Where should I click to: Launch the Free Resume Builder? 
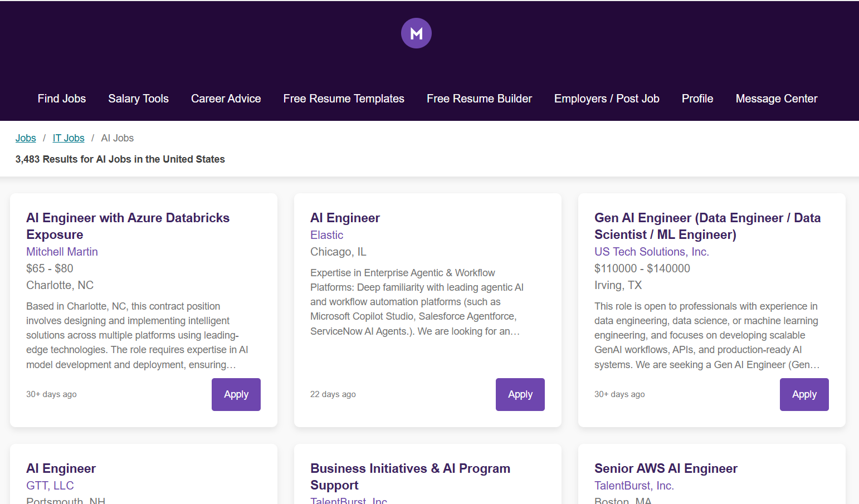479,99
